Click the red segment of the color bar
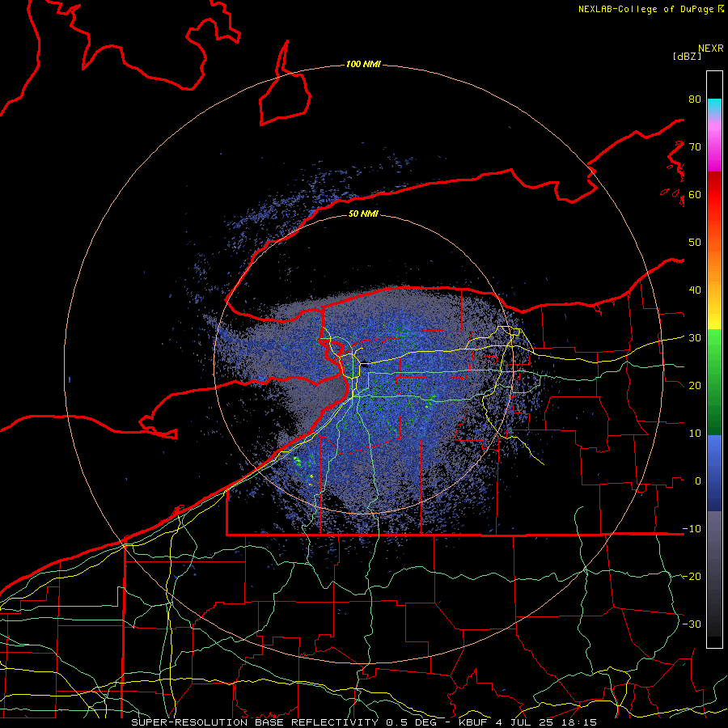Screen dimensions: 728x728 (714, 195)
